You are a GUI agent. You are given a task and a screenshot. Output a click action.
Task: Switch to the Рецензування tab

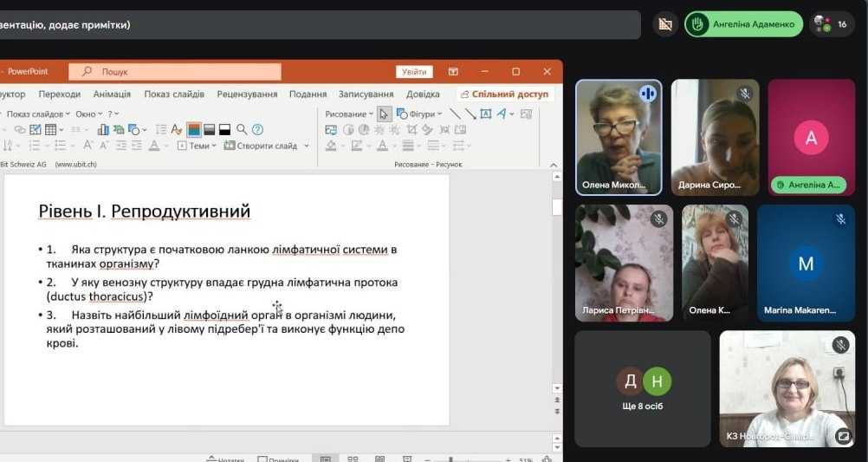[x=247, y=94]
